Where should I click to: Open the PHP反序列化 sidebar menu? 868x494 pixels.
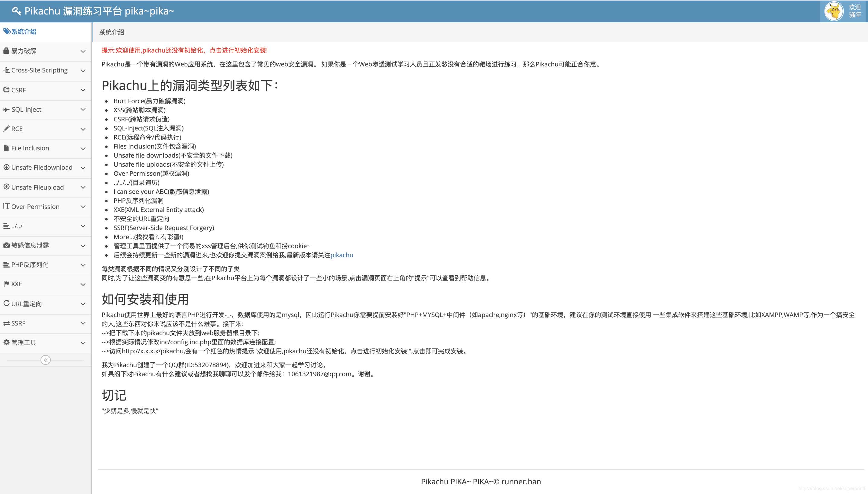point(46,265)
